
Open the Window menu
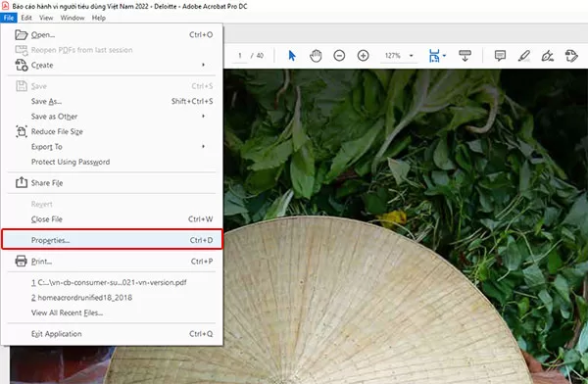(x=73, y=18)
